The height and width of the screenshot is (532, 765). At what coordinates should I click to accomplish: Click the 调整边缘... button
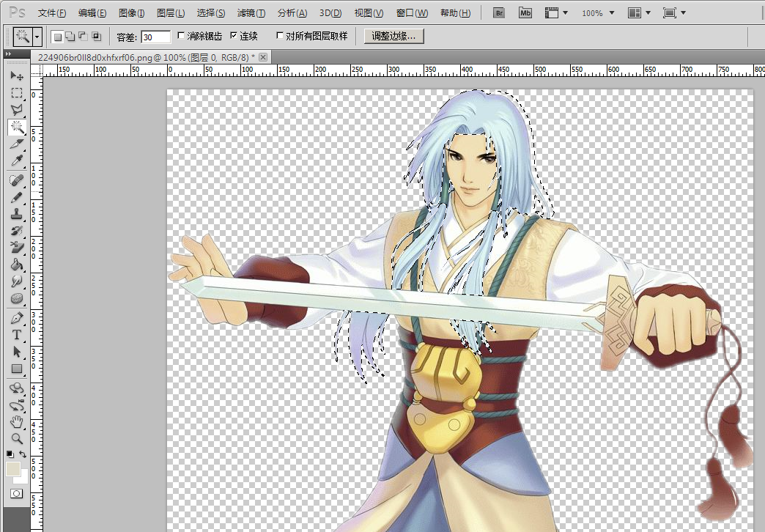point(393,36)
